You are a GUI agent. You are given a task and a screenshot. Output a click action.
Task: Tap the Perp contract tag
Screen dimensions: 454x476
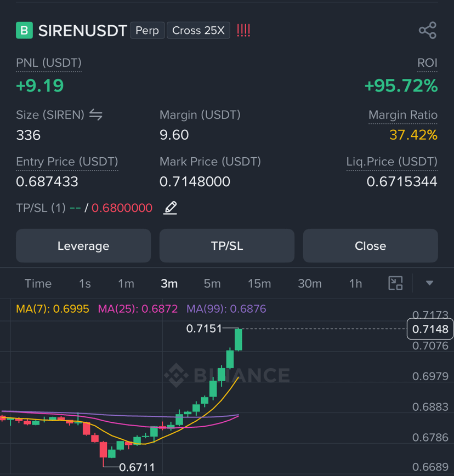147,30
